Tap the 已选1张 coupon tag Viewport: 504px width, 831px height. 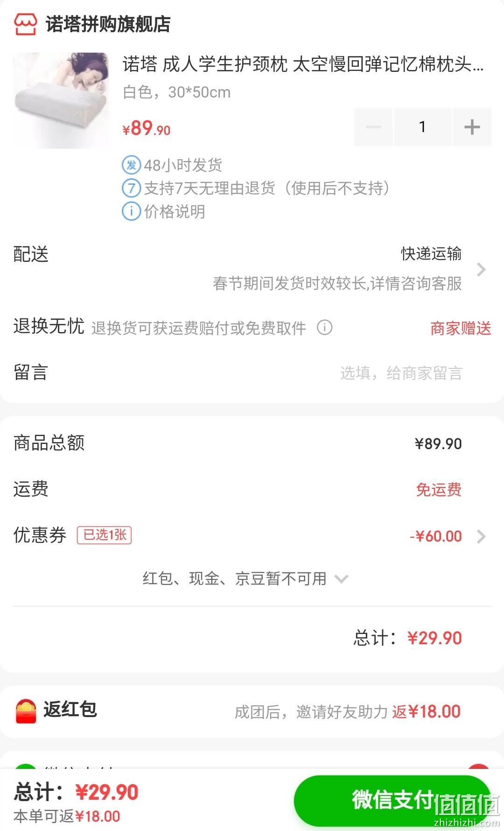click(105, 535)
